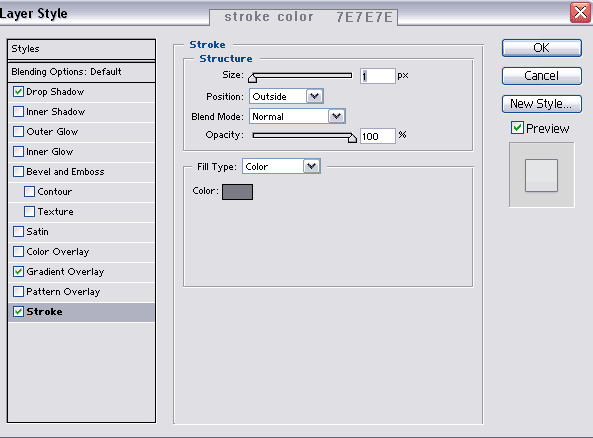Image resolution: width=593 pixels, height=438 pixels.
Task: Select the Gradient Overlay style item
Action: 81,272
